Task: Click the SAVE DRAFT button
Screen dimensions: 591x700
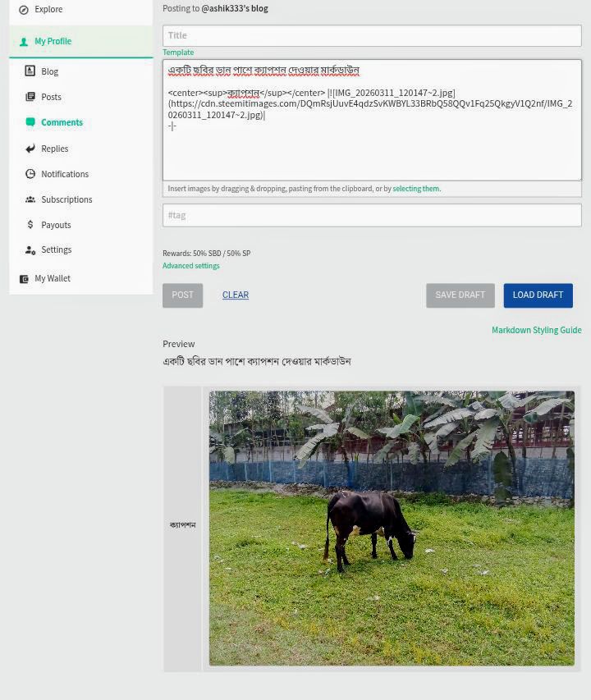Action: (460, 295)
